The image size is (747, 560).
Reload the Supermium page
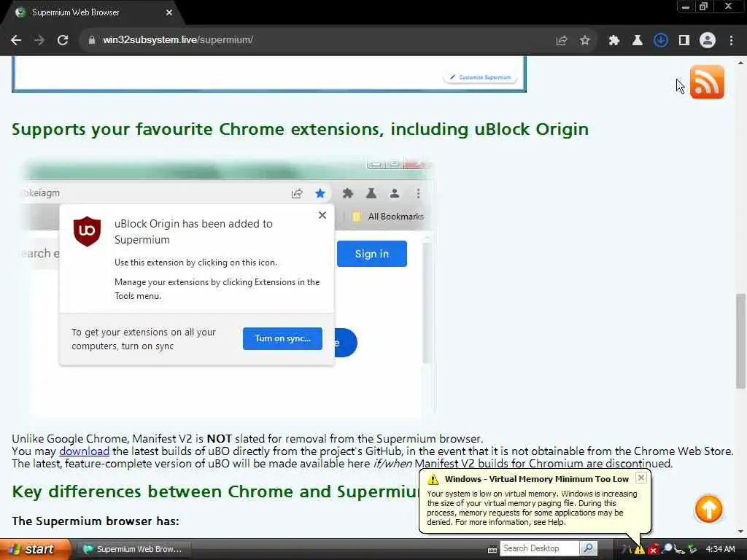pos(63,41)
